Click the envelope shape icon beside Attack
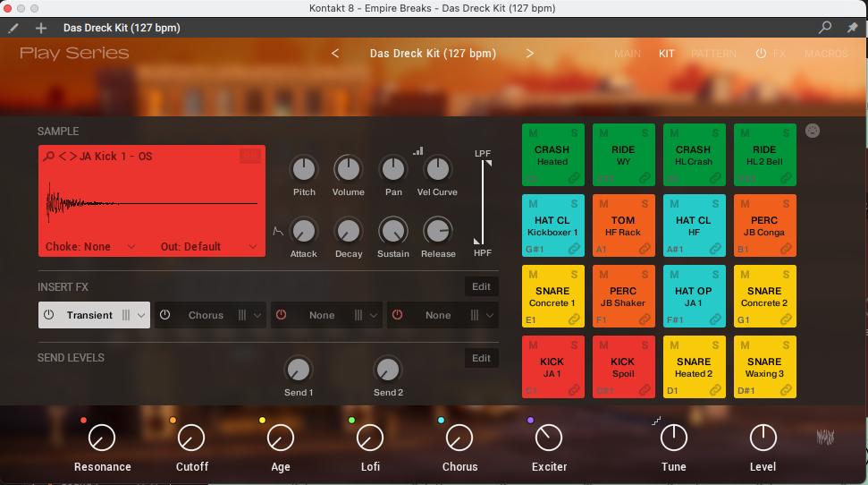The height and width of the screenshot is (485, 868). pos(278,231)
